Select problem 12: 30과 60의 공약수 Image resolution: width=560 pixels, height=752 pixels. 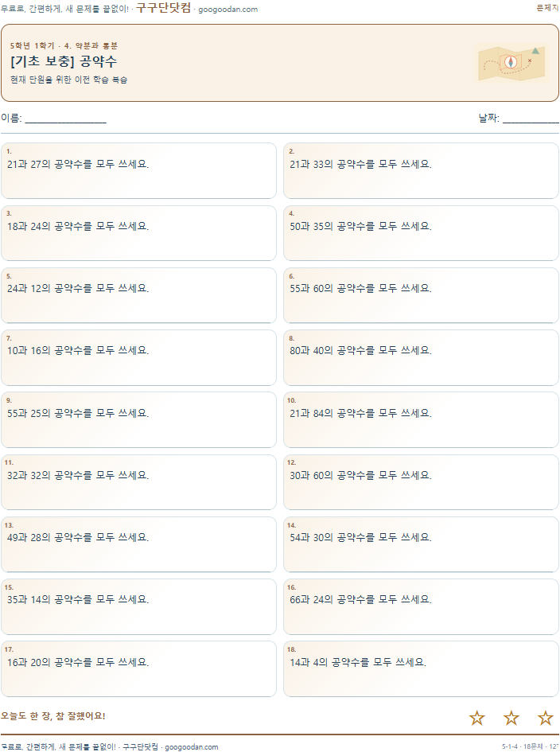click(421, 482)
